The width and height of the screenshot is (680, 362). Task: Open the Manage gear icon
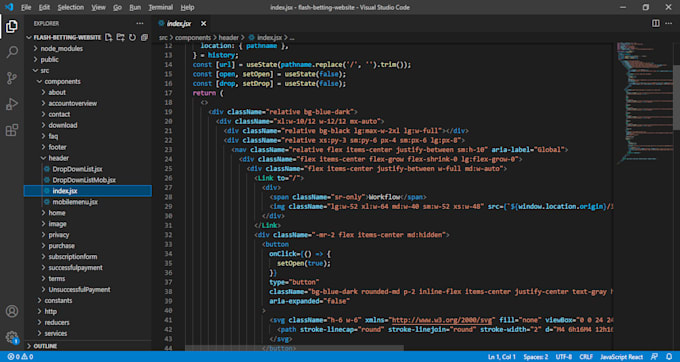[x=12, y=337]
